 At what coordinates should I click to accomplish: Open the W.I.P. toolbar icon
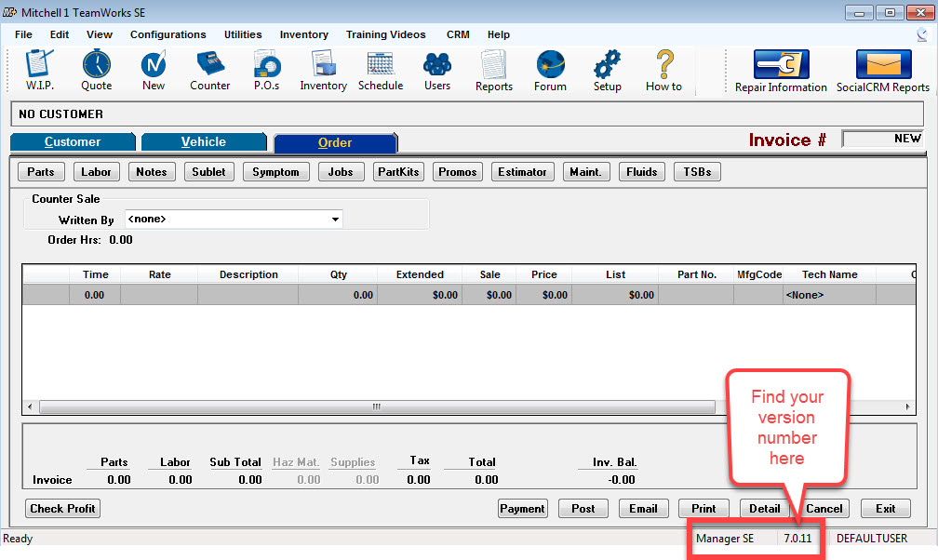pos(39,70)
